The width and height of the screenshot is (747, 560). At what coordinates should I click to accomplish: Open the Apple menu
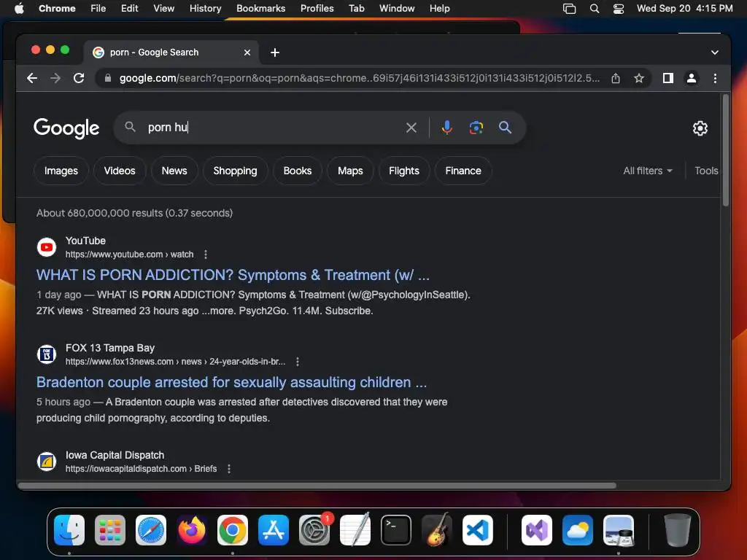point(19,8)
